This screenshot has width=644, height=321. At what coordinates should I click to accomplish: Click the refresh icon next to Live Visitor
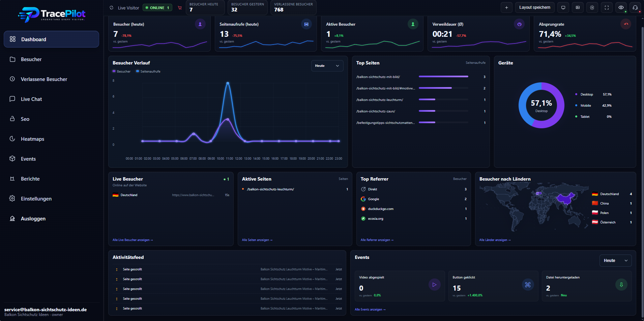click(112, 8)
